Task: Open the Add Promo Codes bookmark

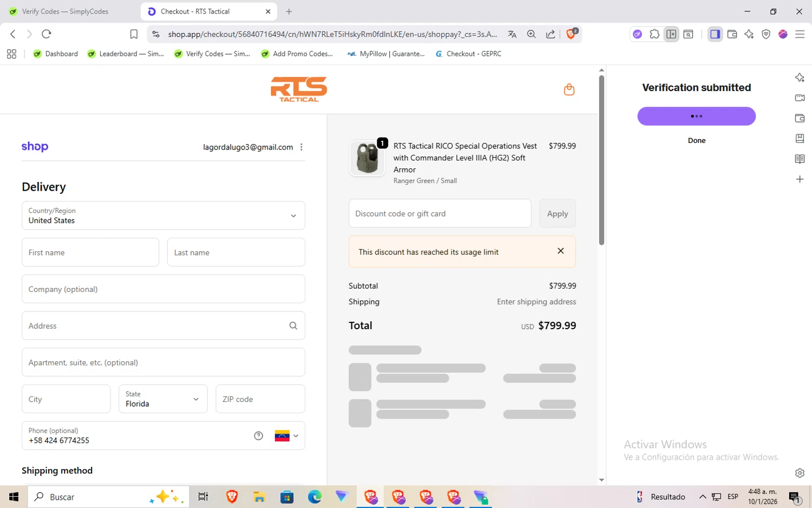Action: [297, 54]
